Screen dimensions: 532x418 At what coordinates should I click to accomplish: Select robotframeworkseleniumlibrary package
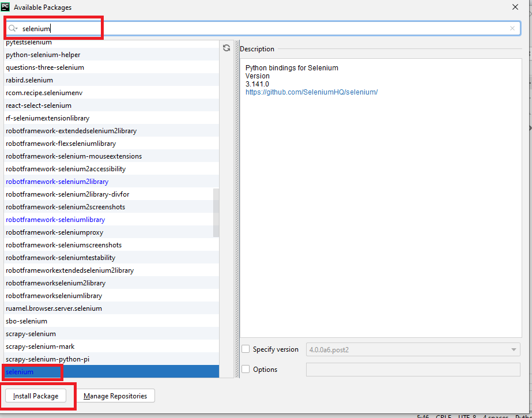(x=112, y=296)
